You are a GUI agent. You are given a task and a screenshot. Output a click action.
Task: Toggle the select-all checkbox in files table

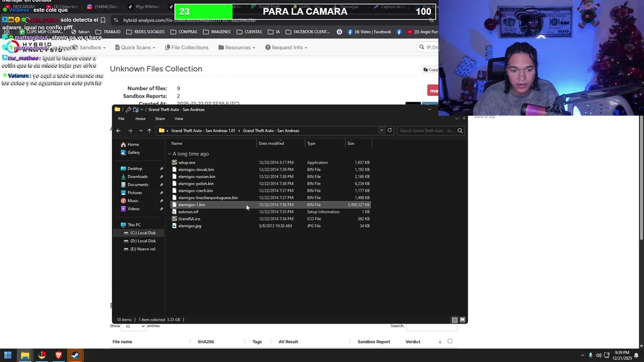click(x=450, y=341)
